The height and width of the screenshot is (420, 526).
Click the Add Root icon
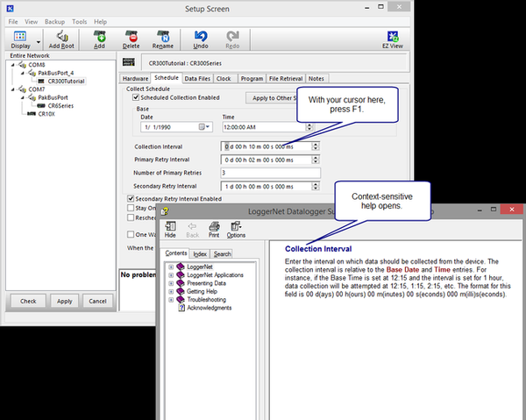[61, 34]
